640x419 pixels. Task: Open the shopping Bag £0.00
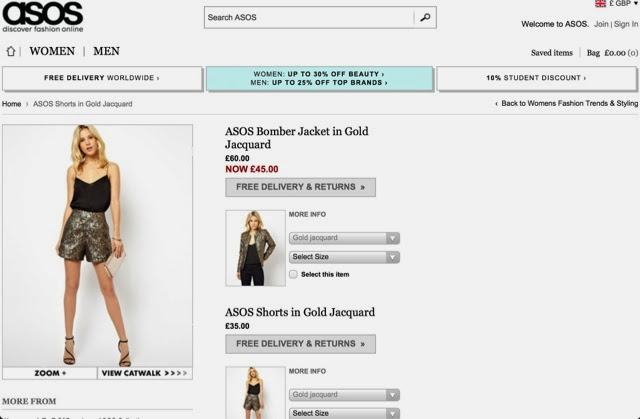(x=612, y=53)
